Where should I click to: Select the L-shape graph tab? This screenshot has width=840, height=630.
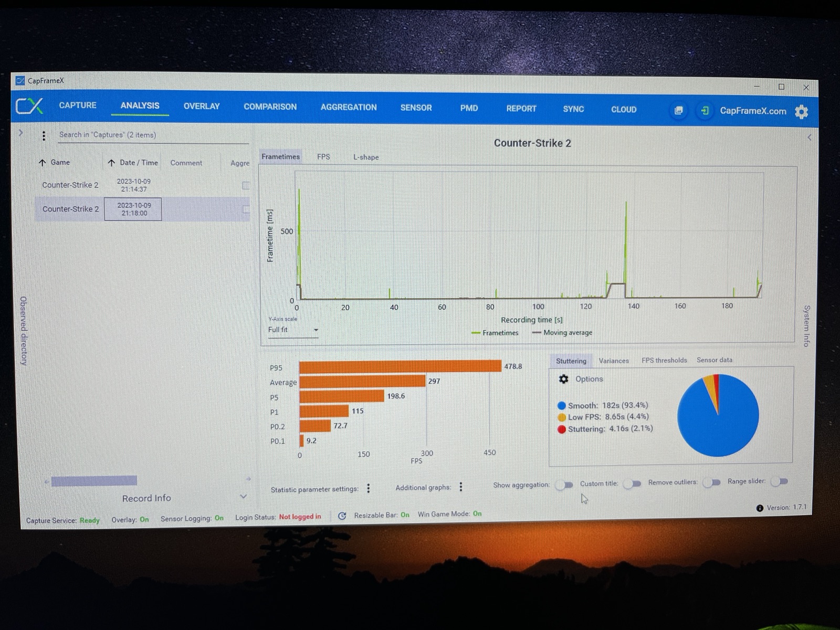(366, 157)
